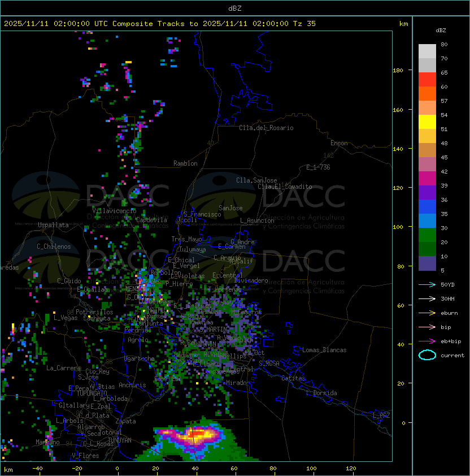Click the '50YD' legend label
Viewport: 470px width, 476px height.
447,284
